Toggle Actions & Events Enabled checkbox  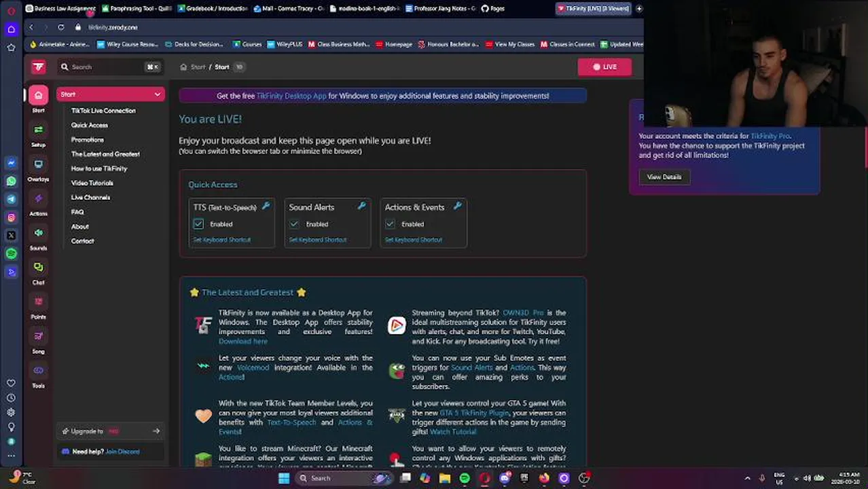point(390,223)
